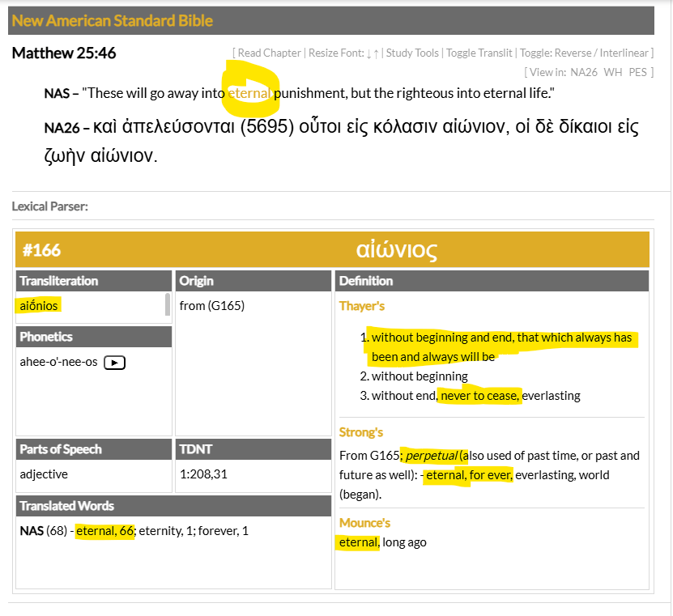View verse in WH text

(x=613, y=72)
